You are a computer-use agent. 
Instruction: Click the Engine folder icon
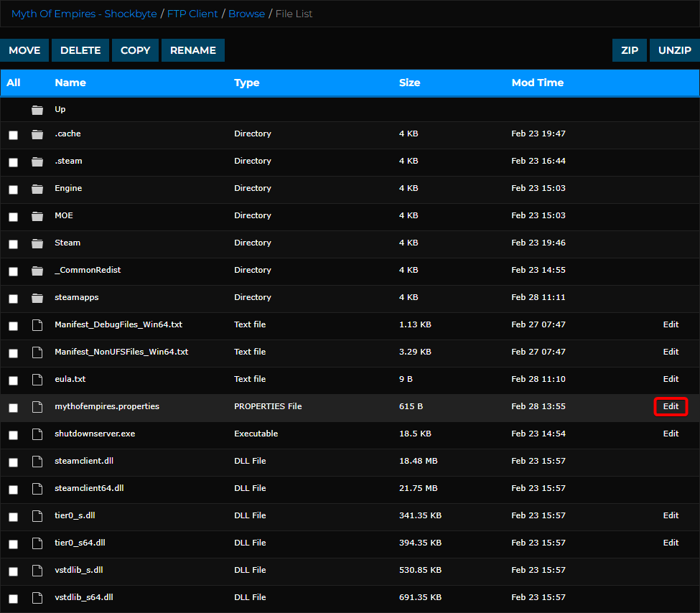(x=37, y=188)
